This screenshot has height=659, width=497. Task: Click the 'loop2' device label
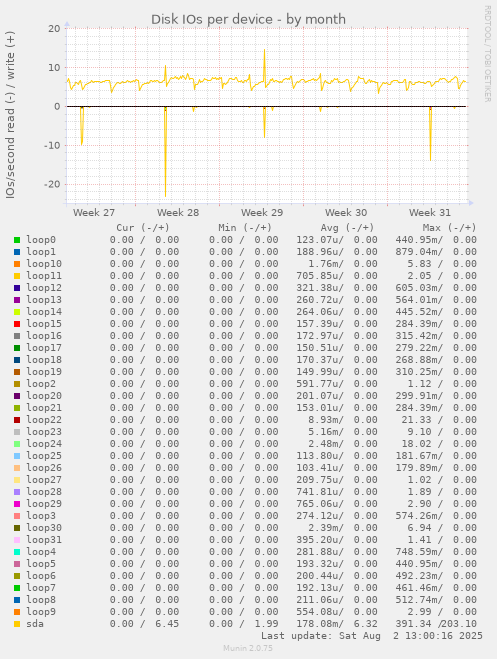pos(41,383)
